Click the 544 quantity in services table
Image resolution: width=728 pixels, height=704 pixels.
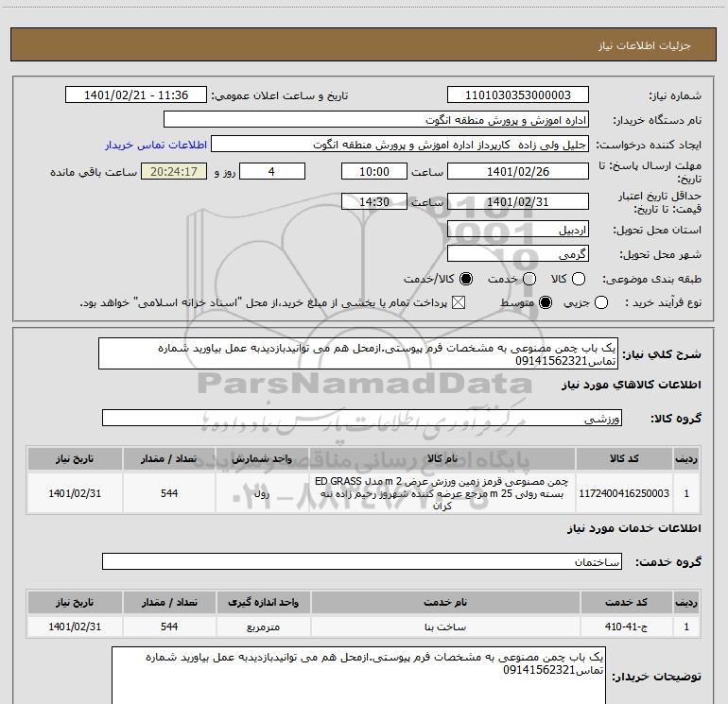(x=169, y=627)
